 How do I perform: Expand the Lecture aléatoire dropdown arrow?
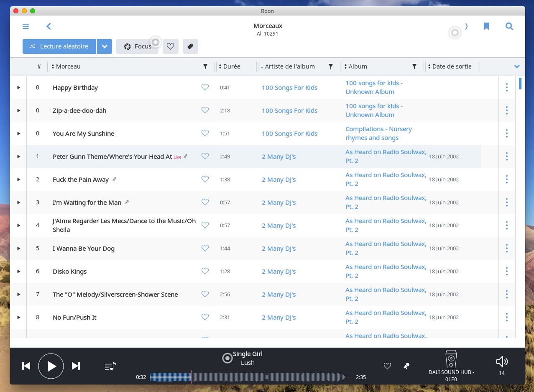pyautogui.click(x=105, y=46)
